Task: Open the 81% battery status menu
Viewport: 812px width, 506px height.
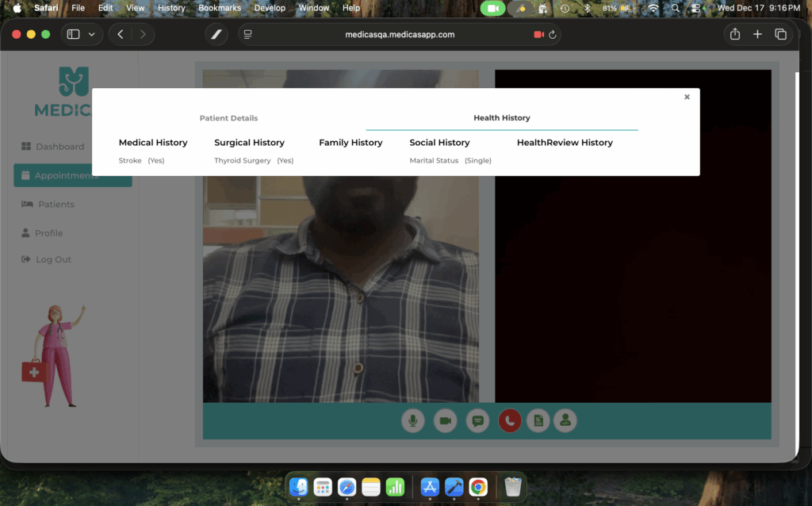Action: 617,8
